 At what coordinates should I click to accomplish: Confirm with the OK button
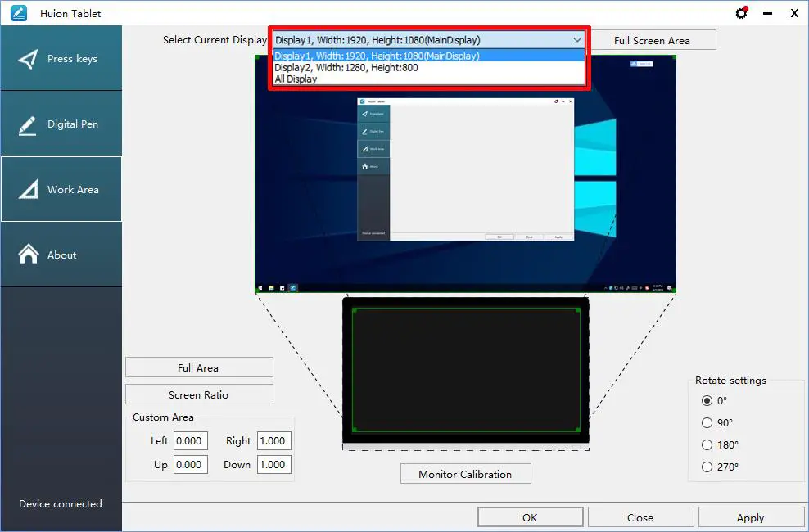(x=530, y=517)
